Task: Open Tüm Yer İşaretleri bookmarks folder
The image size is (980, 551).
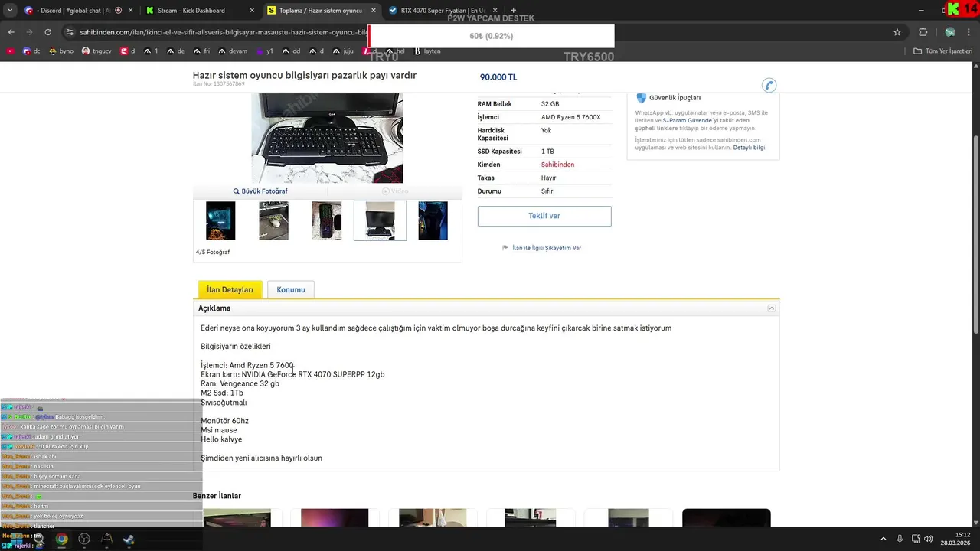Action: (x=942, y=51)
